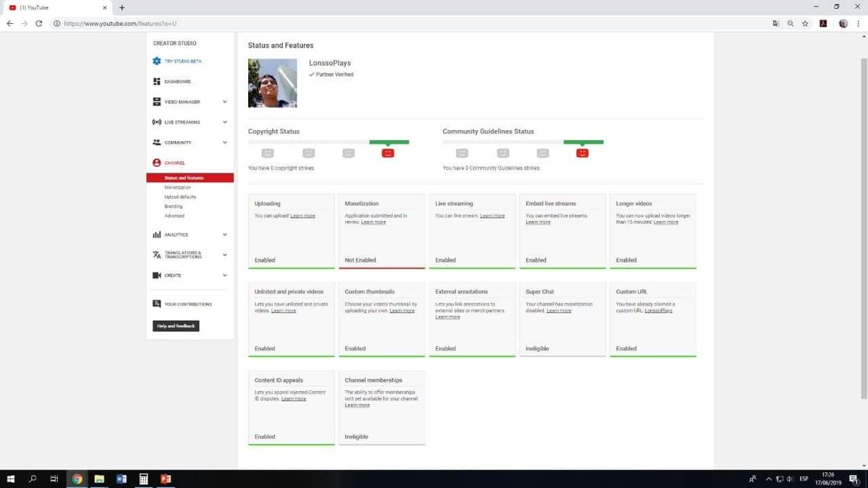Image resolution: width=868 pixels, height=488 pixels.
Task: Click Learn more in the Uploading card
Action: tap(302, 215)
